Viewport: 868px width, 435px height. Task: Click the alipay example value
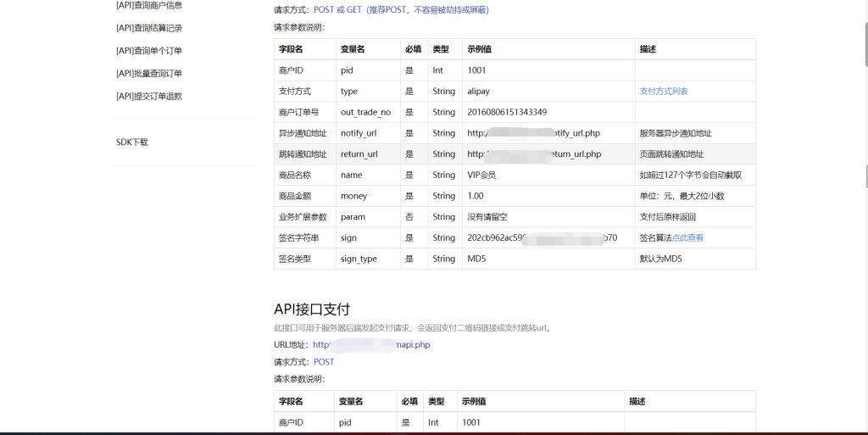[479, 92]
